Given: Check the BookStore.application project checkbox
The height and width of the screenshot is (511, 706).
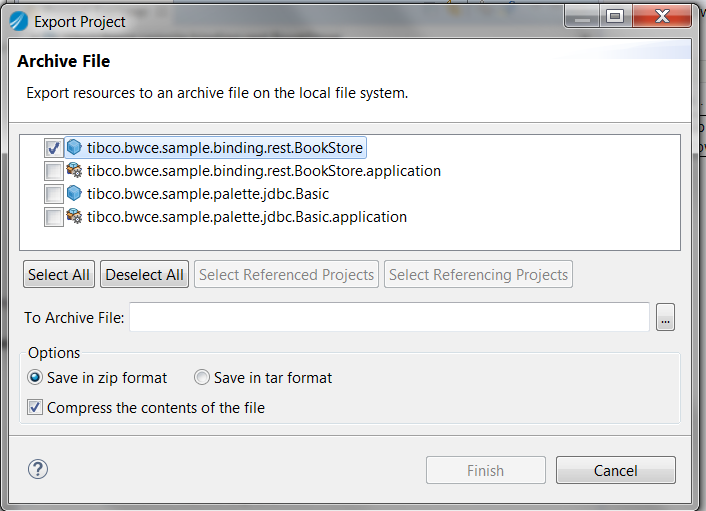Looking at the screenshot, I should coord(54,171).
